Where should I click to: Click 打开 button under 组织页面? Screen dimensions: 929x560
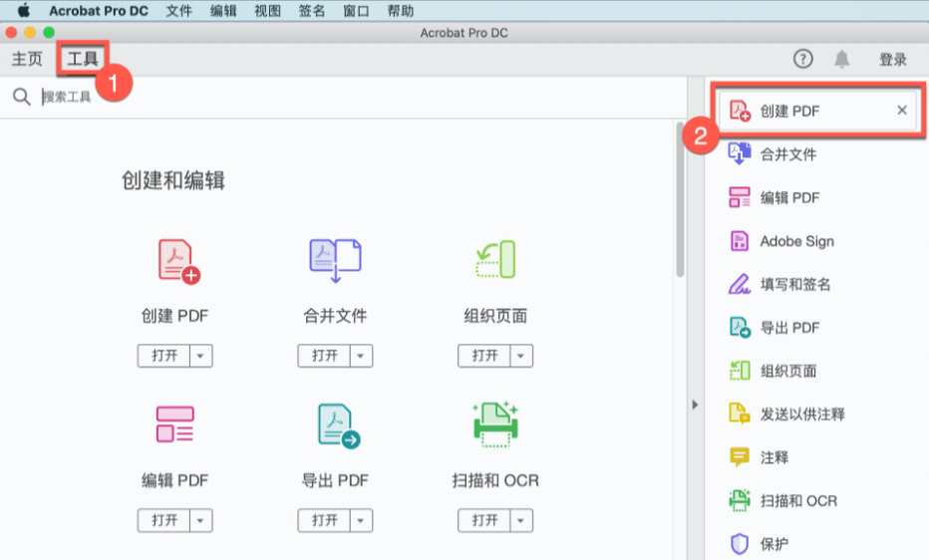[484, 356]
